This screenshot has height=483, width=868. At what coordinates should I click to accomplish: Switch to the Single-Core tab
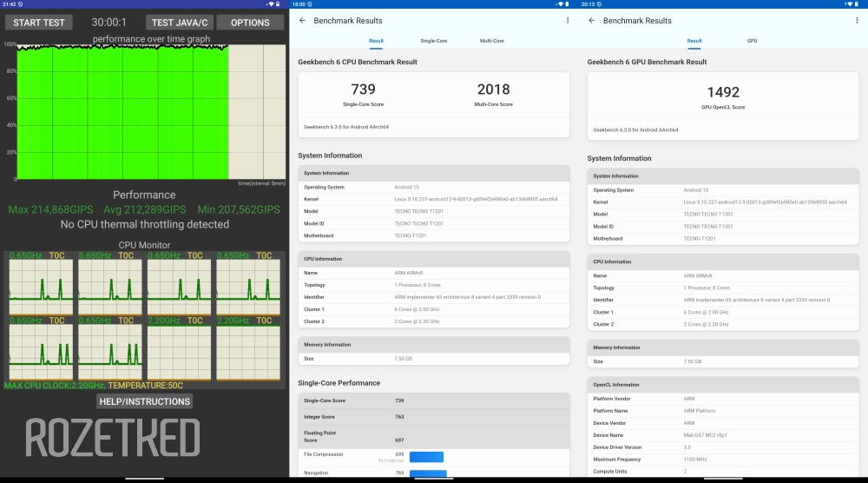tap(434, 41)
